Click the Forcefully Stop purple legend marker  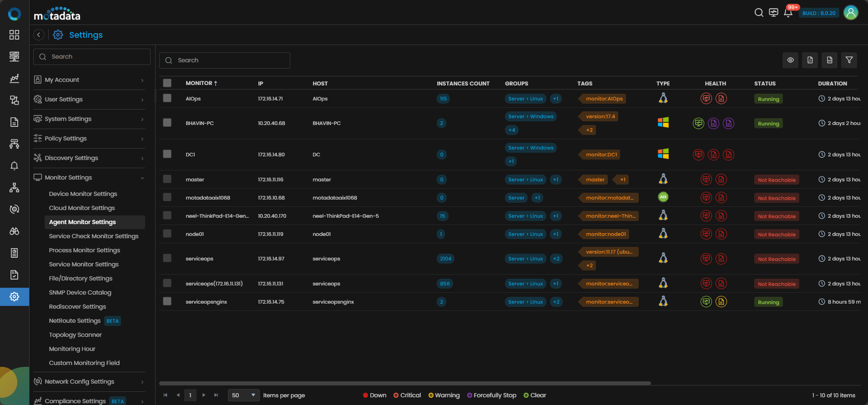[x=469, y=395]
